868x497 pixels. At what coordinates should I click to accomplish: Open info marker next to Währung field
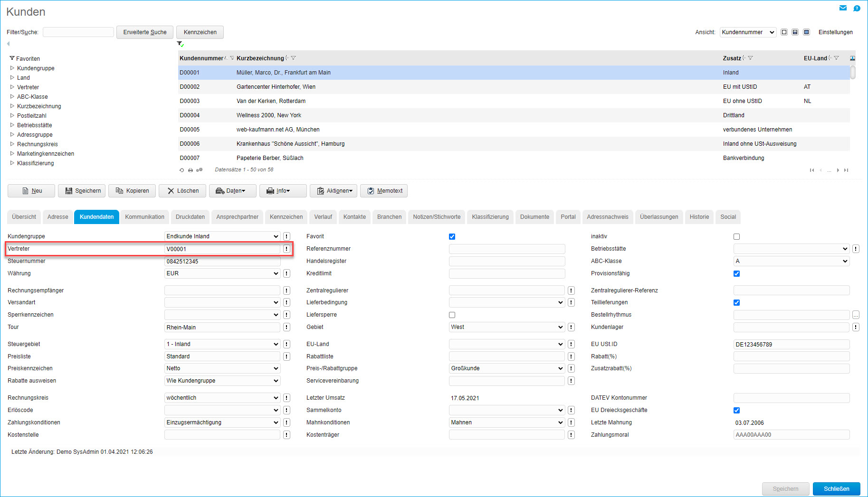coord(286,273)
